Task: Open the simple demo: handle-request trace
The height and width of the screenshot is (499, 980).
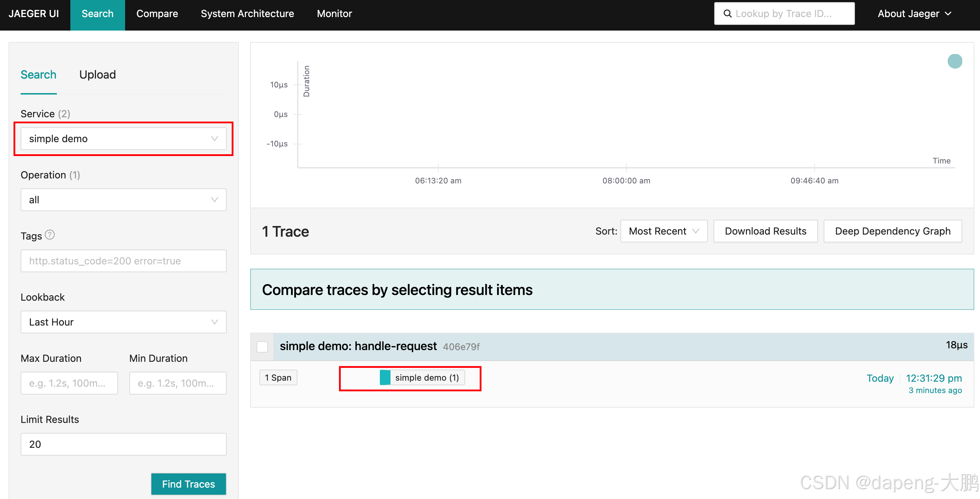Action: point(358,346)
